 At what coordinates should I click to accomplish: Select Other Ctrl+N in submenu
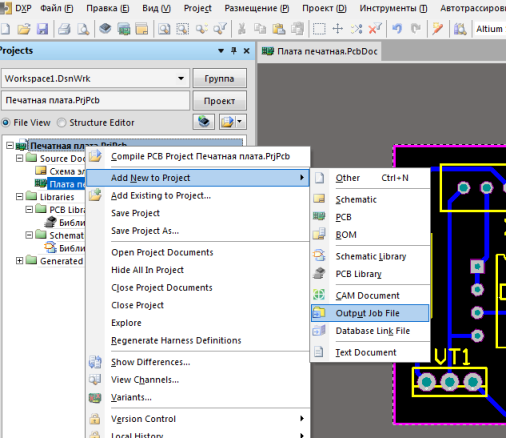pos(370,178)
